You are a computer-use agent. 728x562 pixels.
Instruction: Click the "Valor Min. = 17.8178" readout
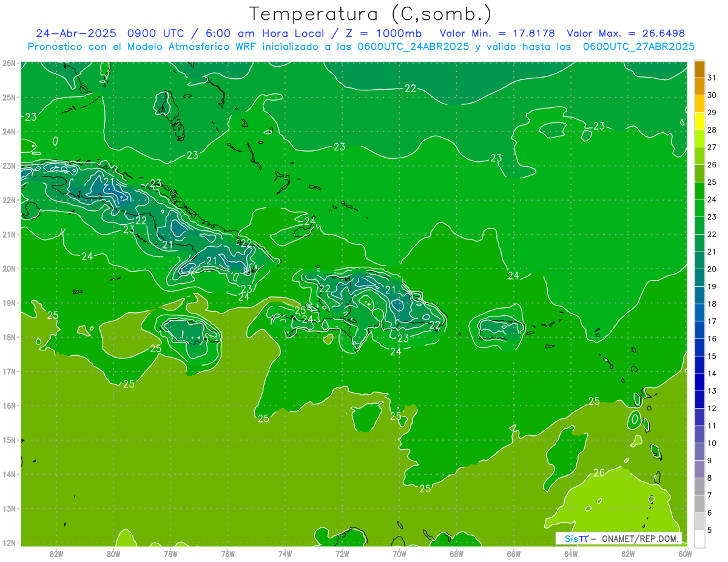(x=498, y=33)
